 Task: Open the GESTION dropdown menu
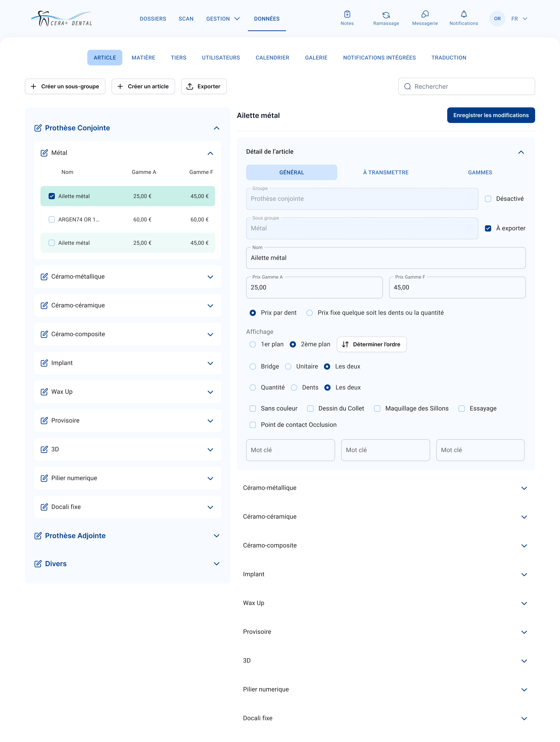coord(223,19)
